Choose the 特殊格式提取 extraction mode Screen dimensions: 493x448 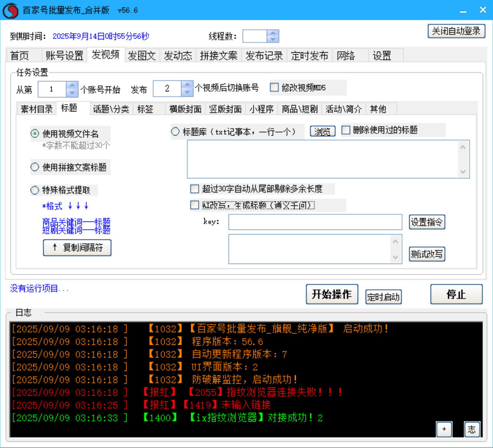coord(34,190)
